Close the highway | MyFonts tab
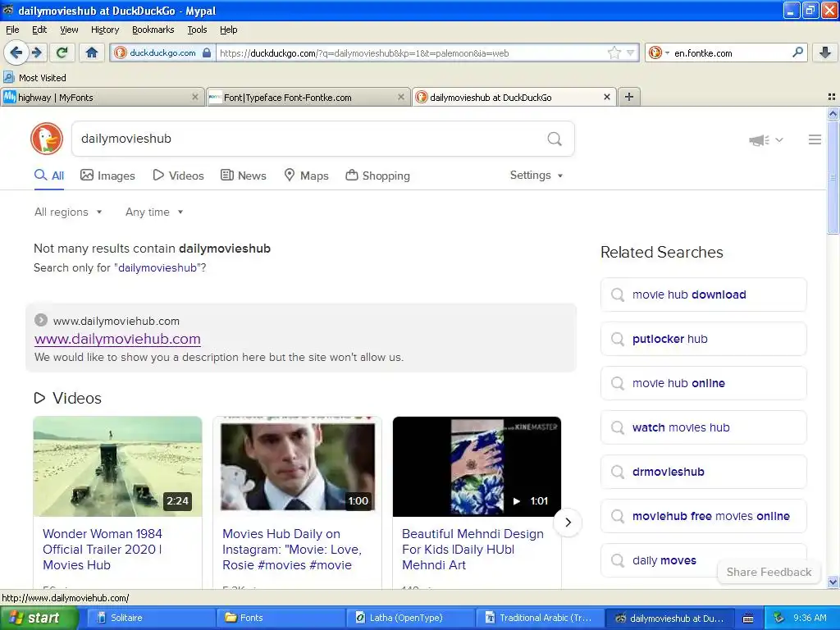 [195, 97]
